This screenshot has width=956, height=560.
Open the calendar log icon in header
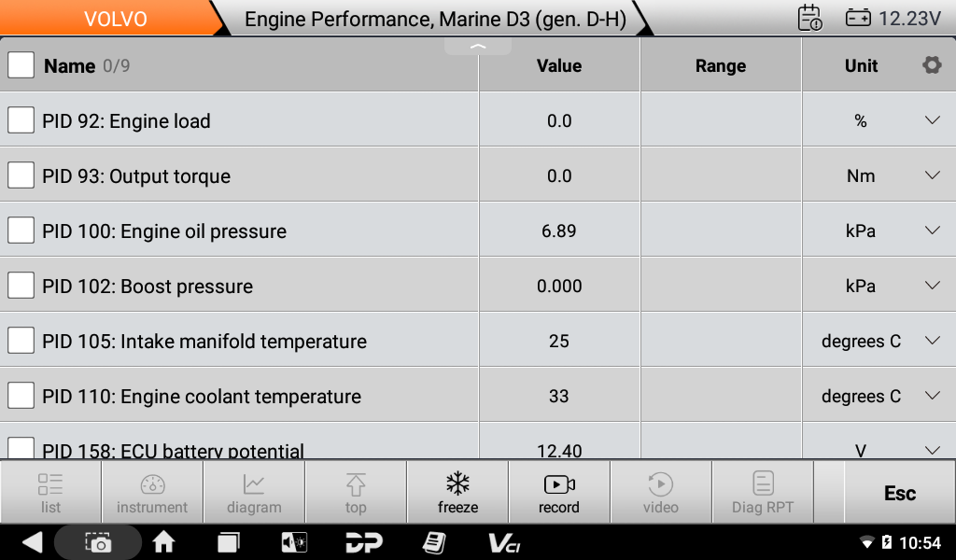[x=809, y=18]
